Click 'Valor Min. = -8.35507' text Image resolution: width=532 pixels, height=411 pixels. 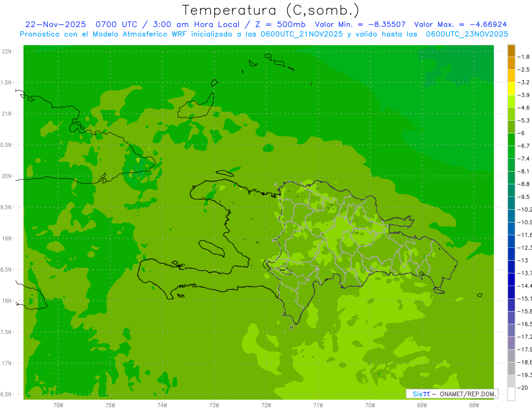[360, 24]
